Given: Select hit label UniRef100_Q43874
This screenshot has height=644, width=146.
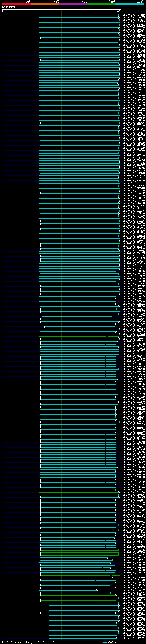Looking at the screenshot, I should [133, 45].
